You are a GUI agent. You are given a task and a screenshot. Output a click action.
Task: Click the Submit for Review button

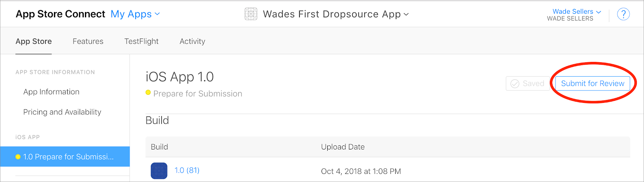click(x=592, y=84)
